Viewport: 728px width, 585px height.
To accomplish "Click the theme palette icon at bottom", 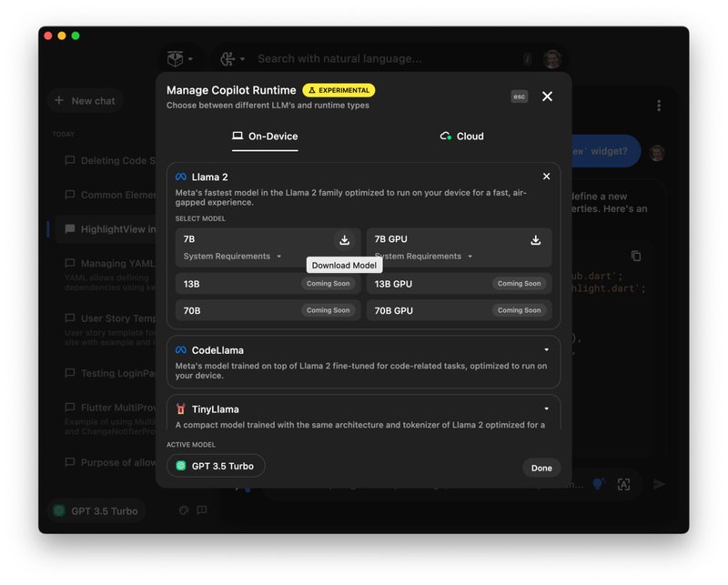I will (184, 510).
